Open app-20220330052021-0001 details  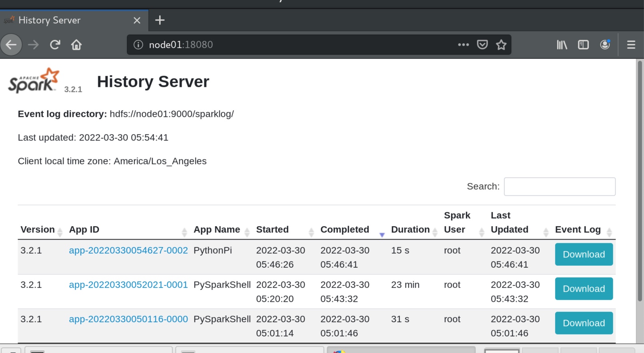128,285
